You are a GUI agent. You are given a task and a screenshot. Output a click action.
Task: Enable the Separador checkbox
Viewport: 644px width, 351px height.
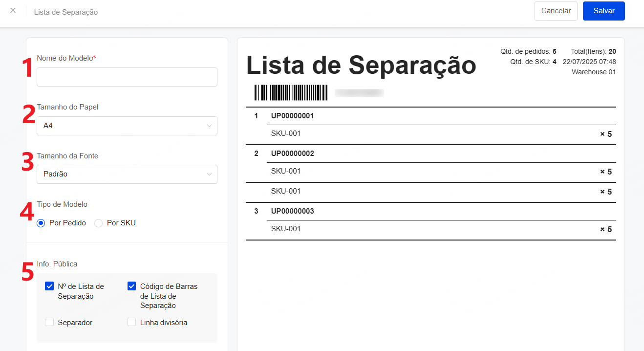49,322
